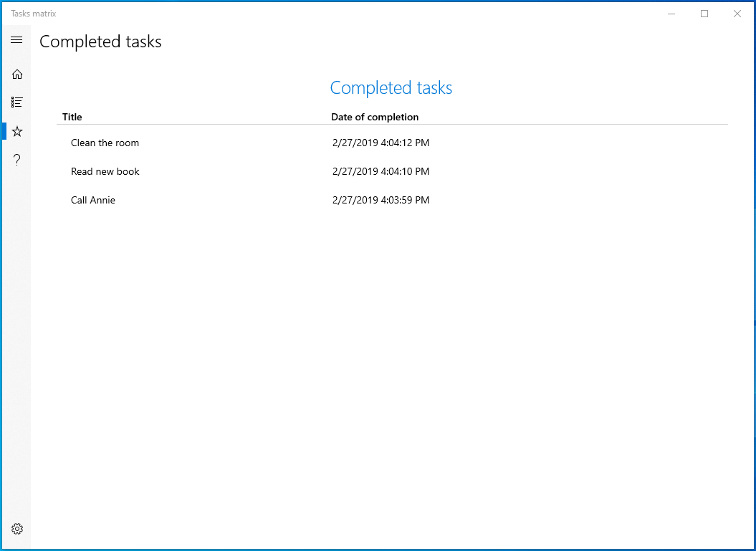Select the star Completed tasks icon
Screen dimensions: 756x551
click(x=17, y=131)
